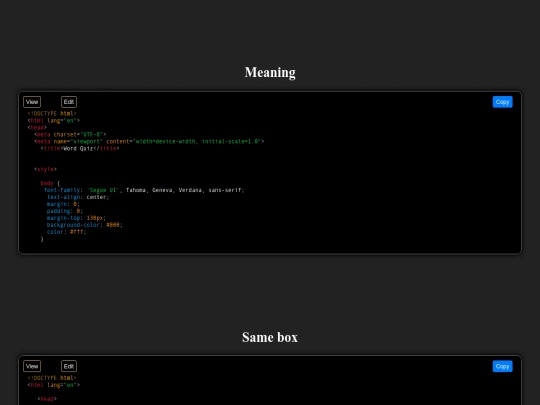Click the opening style tag line
The height and width of the screenshot is (405, 540).
click(x=45, y=169)
